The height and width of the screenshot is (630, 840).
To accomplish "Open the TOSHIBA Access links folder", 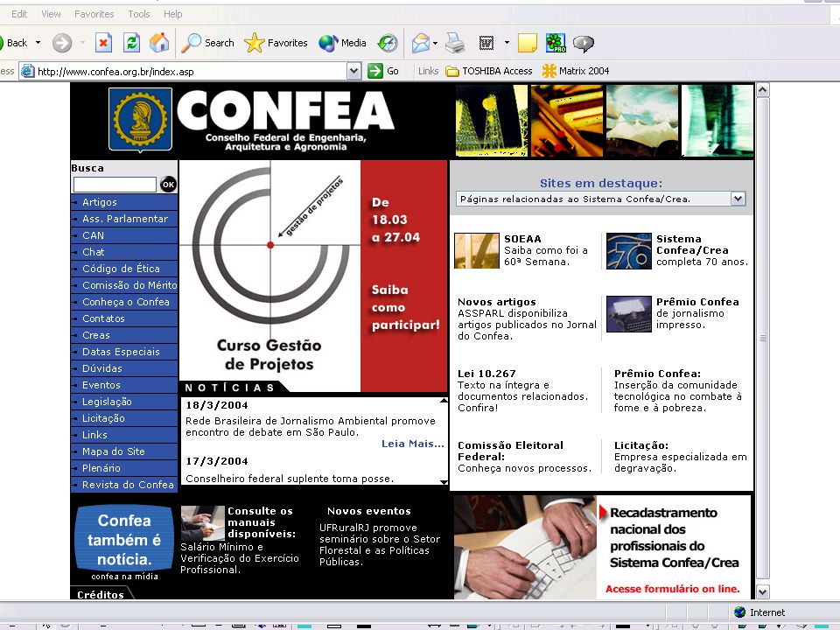I will (x=489, y=71).
